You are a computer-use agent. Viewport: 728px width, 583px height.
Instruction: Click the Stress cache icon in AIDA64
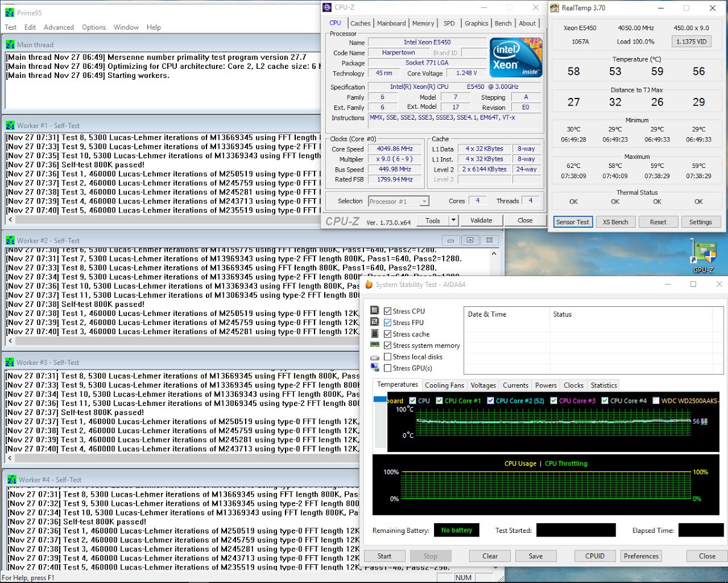375,334
